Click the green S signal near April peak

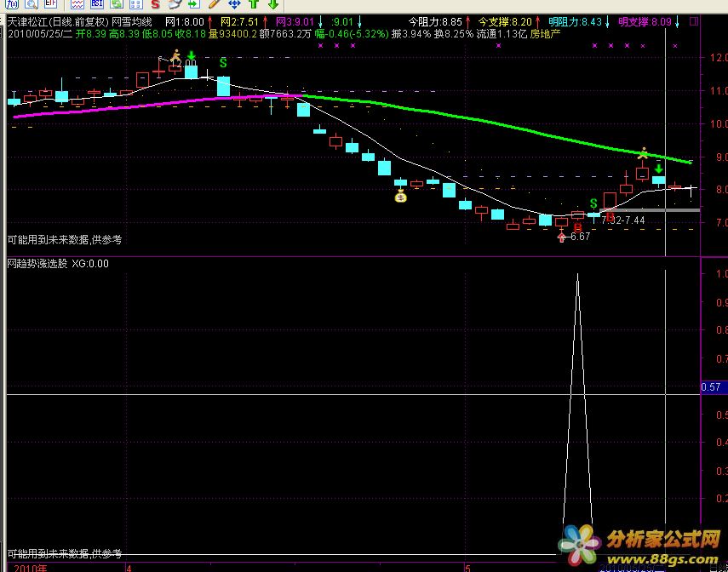[223, 62]
